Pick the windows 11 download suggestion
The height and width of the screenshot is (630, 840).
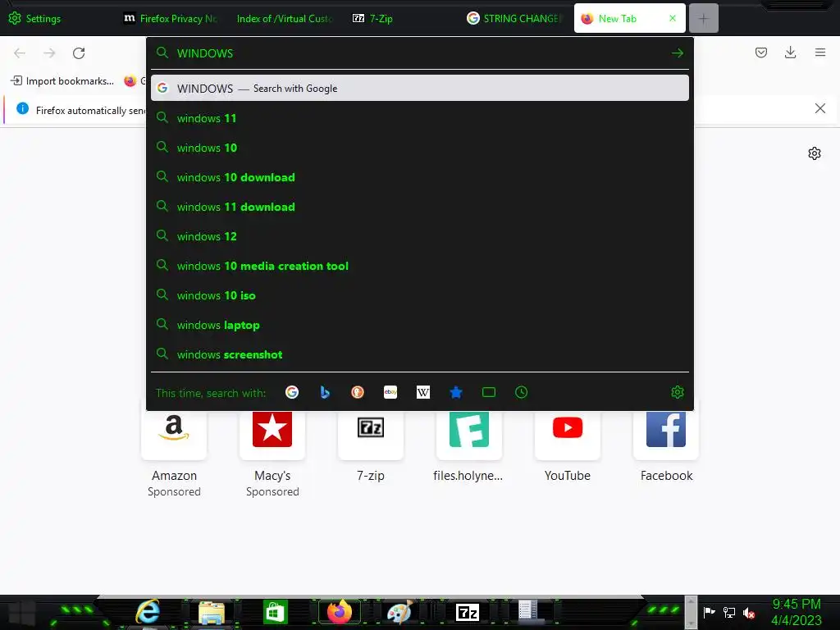(420, 207)
